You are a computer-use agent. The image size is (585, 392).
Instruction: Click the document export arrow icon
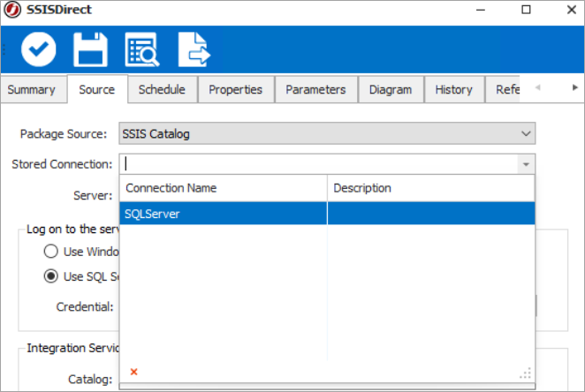194,49
